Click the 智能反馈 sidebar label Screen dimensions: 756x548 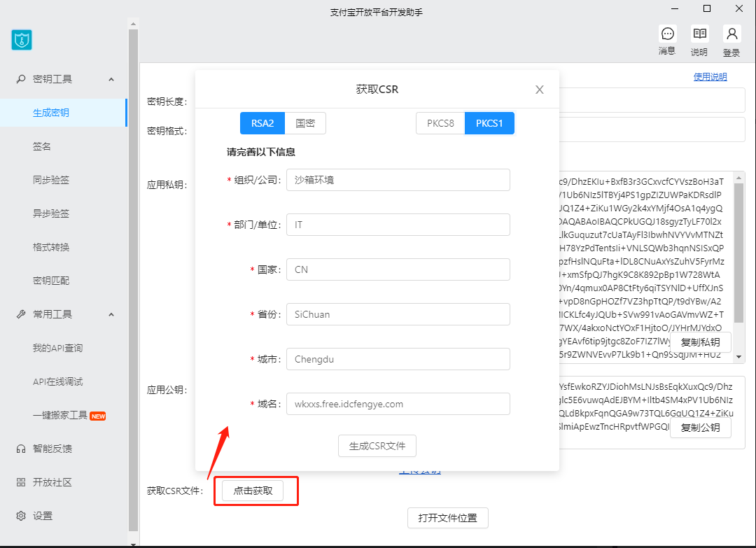(52, 449)
